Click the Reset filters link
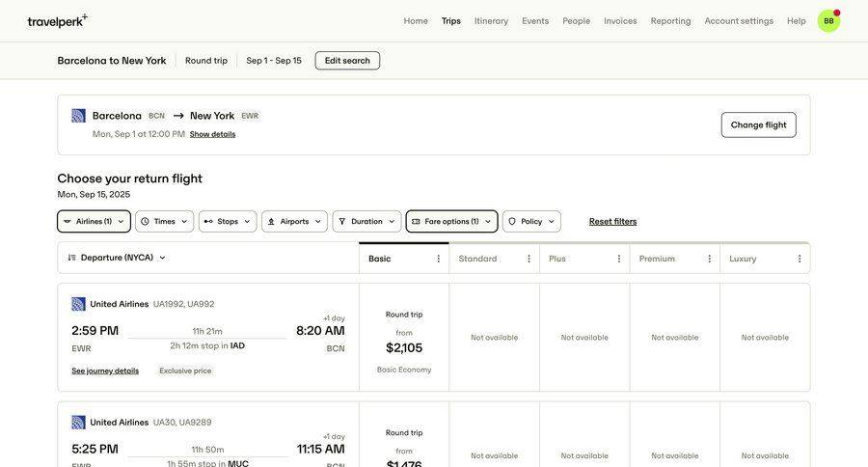868x467 pixels. point(612,222)
